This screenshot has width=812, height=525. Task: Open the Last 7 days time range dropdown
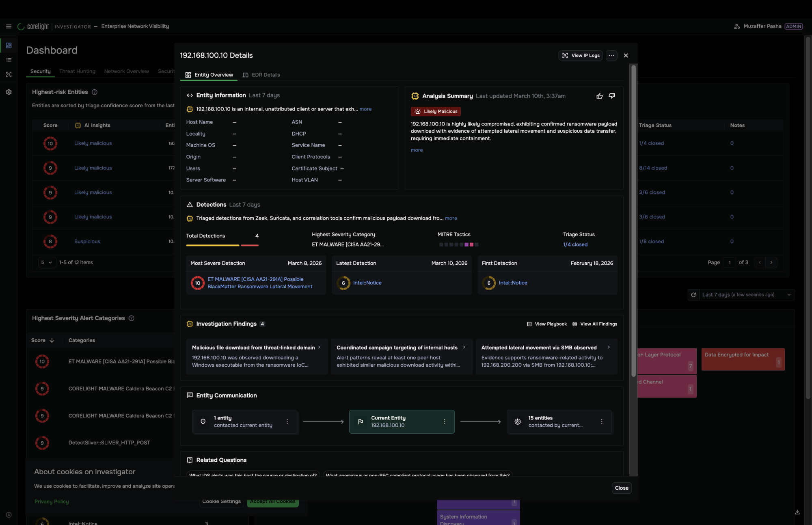[746, 295]
